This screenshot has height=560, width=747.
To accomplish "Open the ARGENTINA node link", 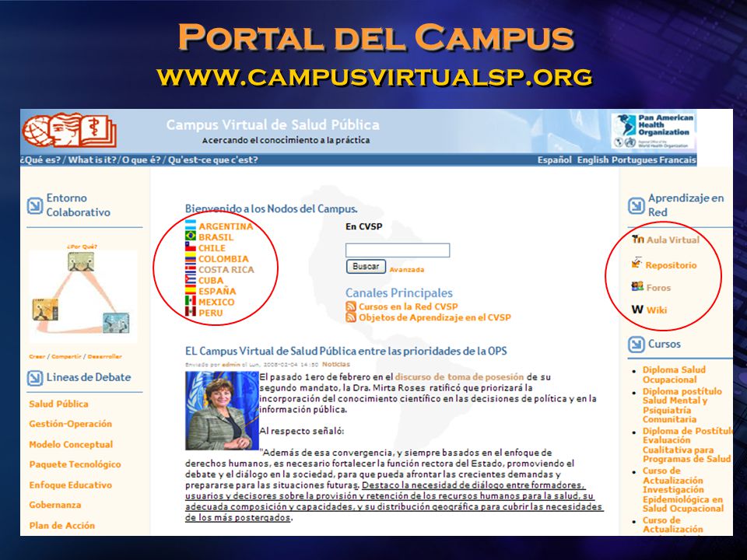I will [x=226, y=226].
